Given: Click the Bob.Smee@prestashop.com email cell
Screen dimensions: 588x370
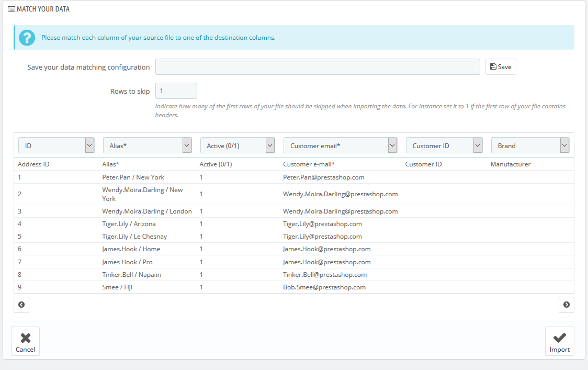Looking at the screenshot, I should [324, 287].
